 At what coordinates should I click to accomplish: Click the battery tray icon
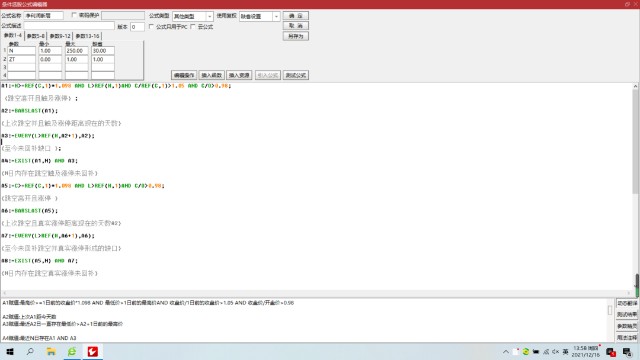[x=536, y=352]
